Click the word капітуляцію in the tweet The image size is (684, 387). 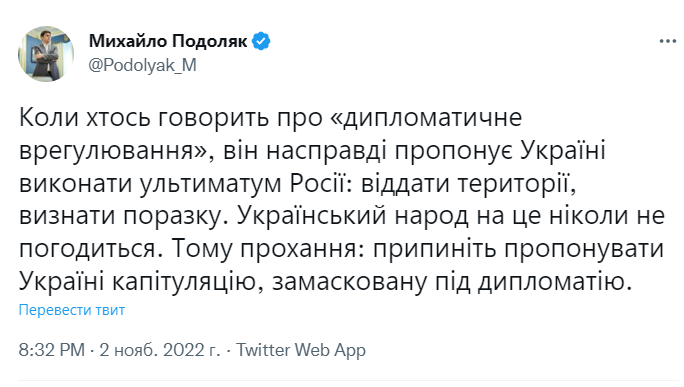pyautogui.click(x=183, y=282)
